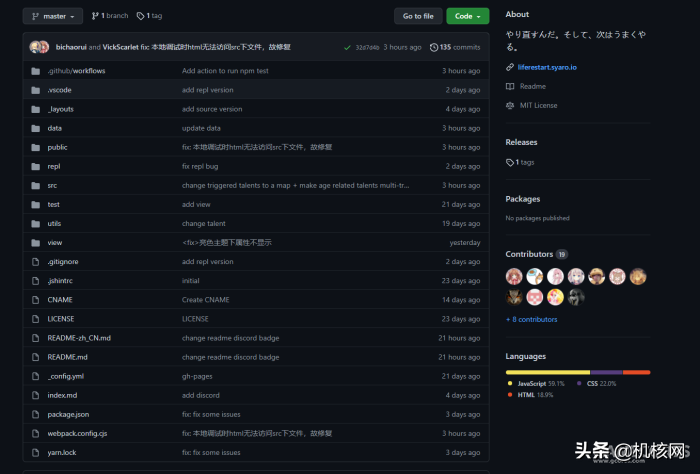The image size is (700, 474).
Task: Open the bichaorui author link
Action: click(71, 47)
